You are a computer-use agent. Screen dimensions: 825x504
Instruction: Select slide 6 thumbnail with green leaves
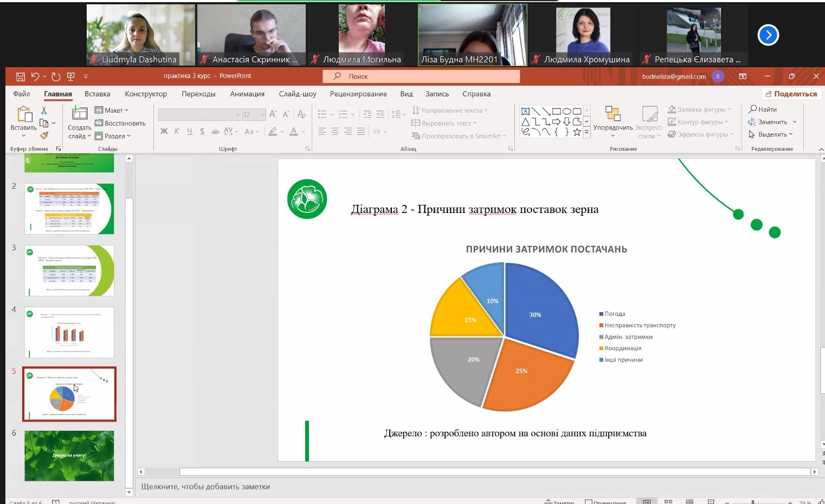coord(69,456)
